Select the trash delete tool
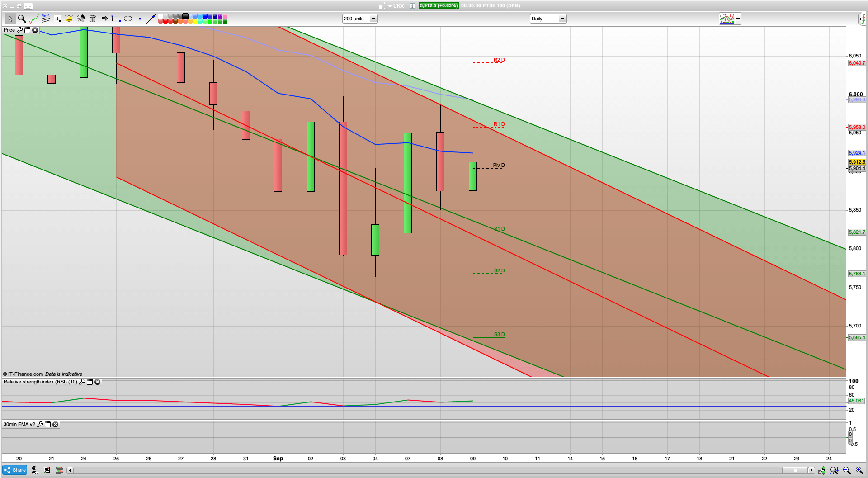The width and height of the screenshot is (868, 478). click(92, 19)
